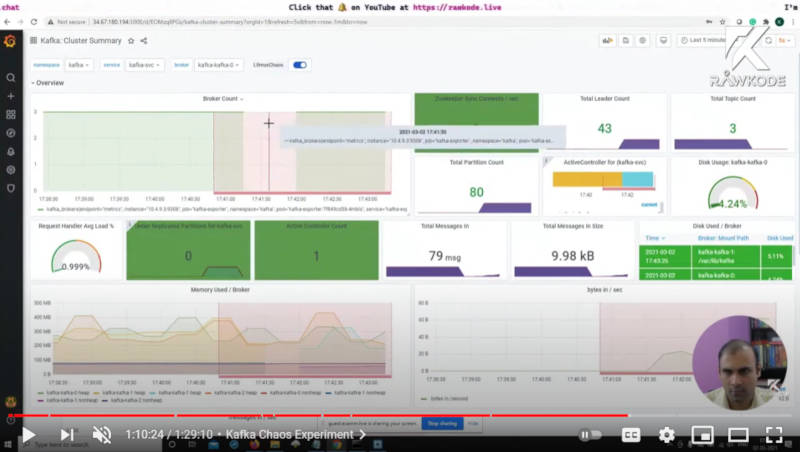
Task: Click the Memory Used / Broker panel title
Action: pos(220,290)
